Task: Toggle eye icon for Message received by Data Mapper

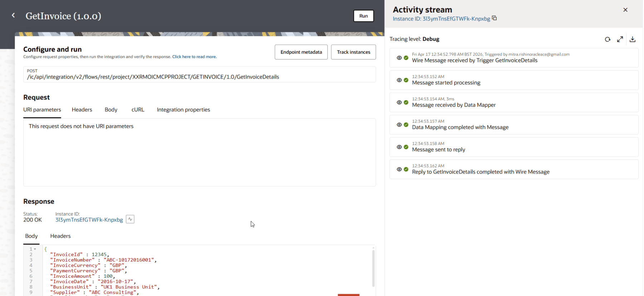Action: [x=399, y=102]
